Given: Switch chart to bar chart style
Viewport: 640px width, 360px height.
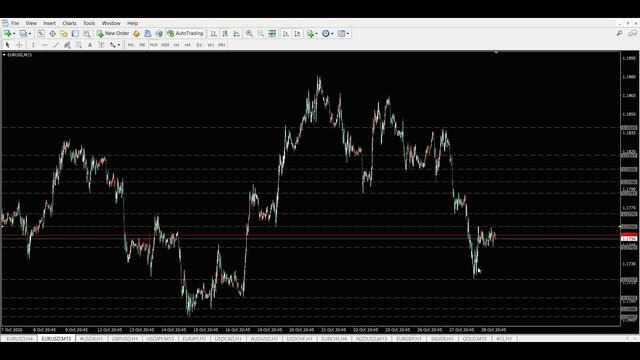Looking at the screenshot, I should pos(214,33).
